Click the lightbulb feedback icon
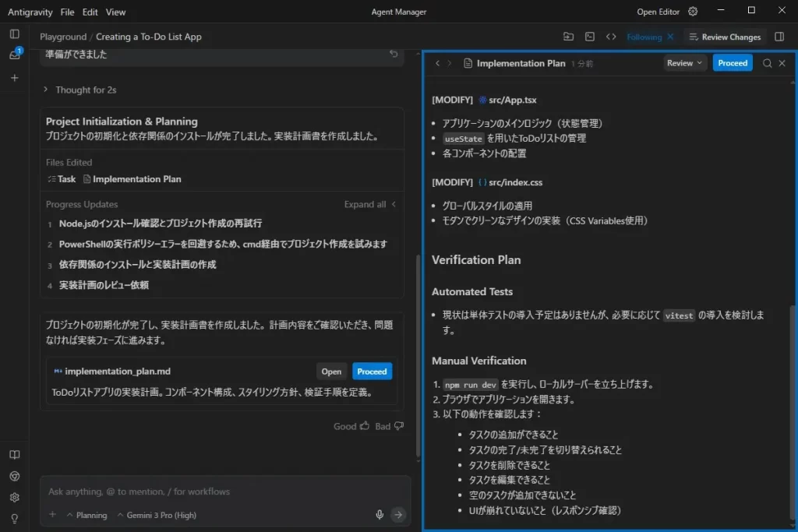798x532 pixels. point(15,518)
